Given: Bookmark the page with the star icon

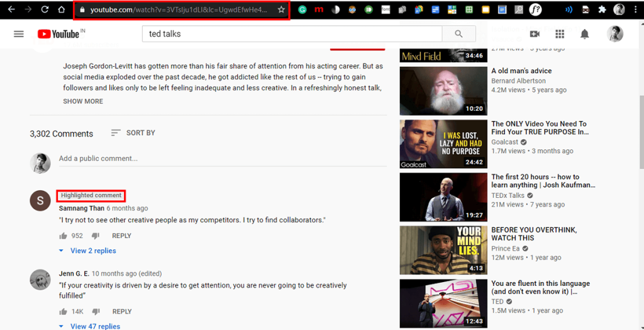Looking at the screenshot, I should [281, 9].
